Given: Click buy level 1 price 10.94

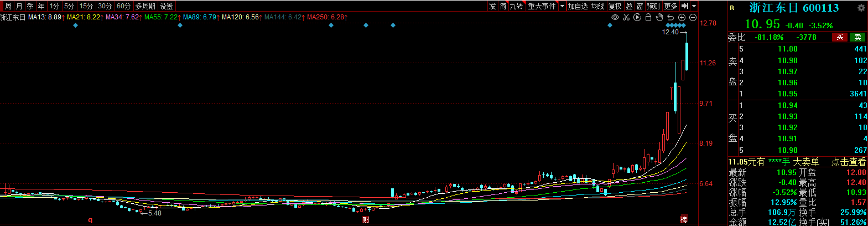Looking at the screenshot, I should point(788,105).
